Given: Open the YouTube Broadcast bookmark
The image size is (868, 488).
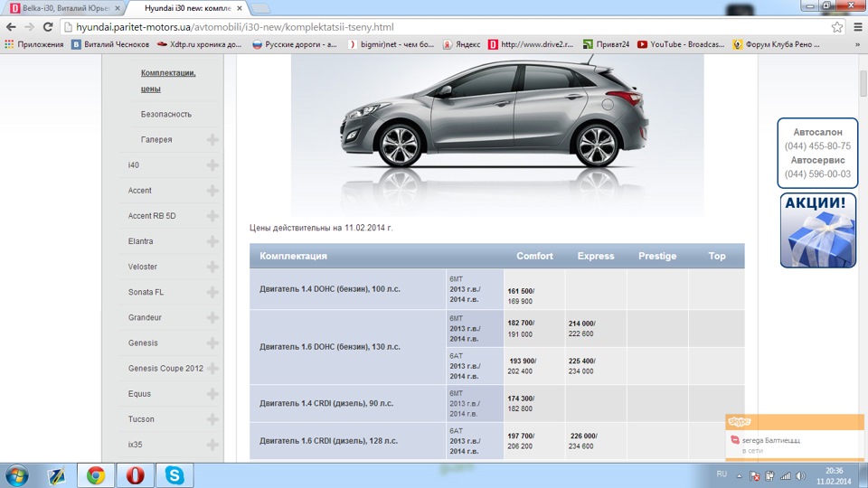Looking at the screenshot, I should 681,44.
